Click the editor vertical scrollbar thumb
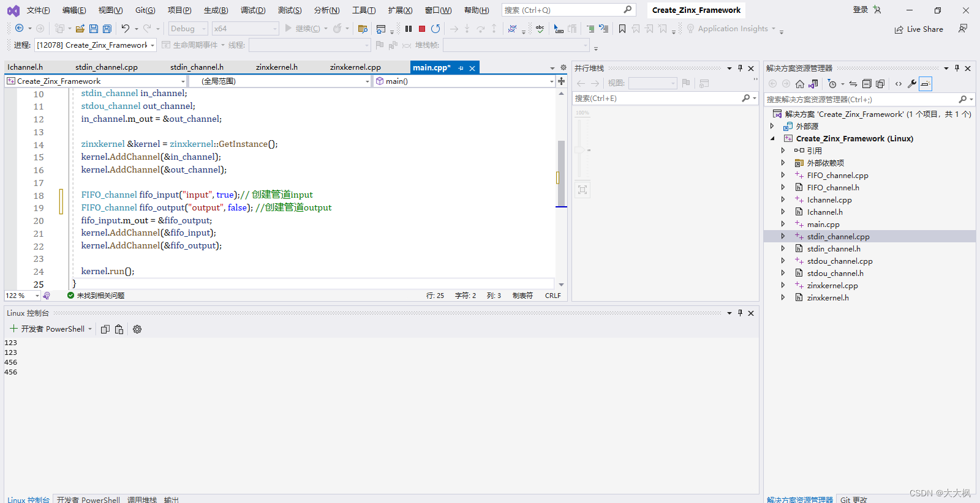 click(561, 174)
